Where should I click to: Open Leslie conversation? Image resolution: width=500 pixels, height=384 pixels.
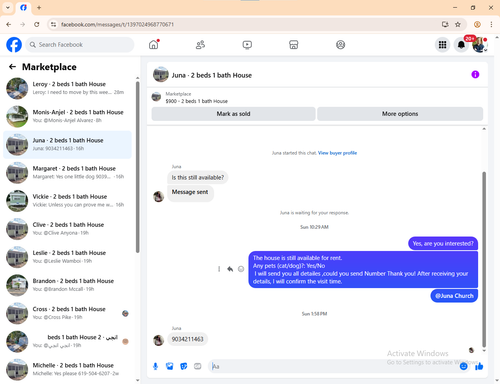67,257
